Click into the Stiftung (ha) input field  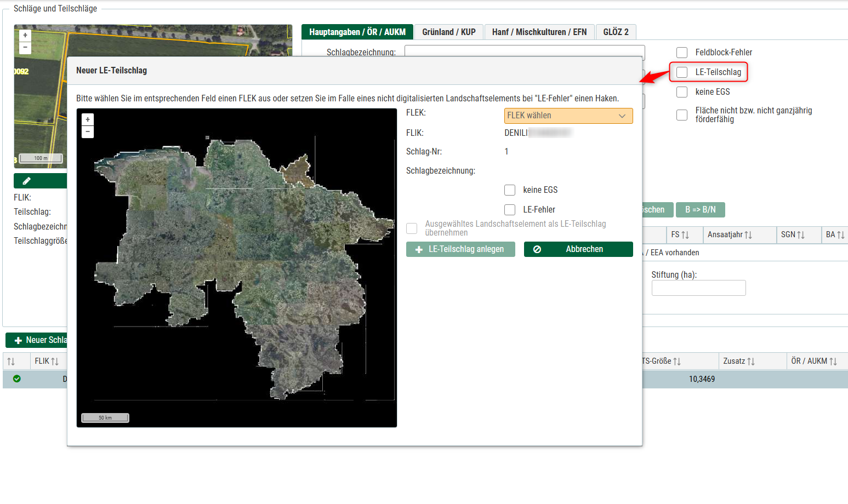[x=698, y=288]
